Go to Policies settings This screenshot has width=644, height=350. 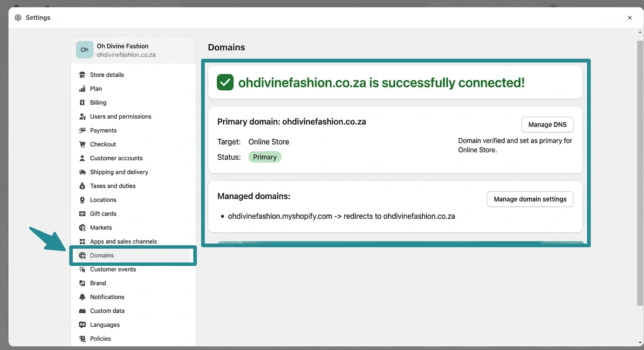(133, 339)
